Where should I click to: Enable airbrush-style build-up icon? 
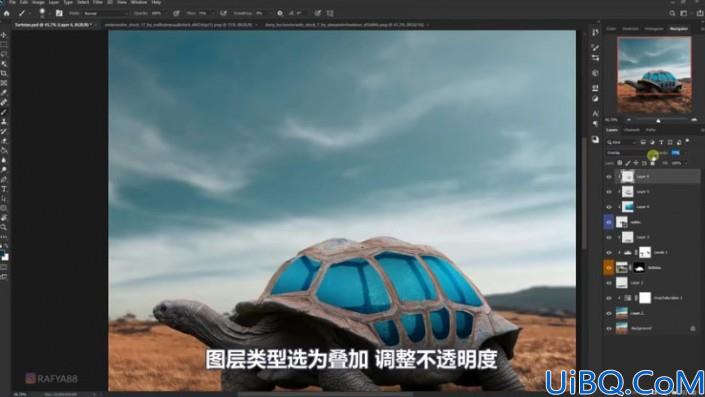coord(223,13)
